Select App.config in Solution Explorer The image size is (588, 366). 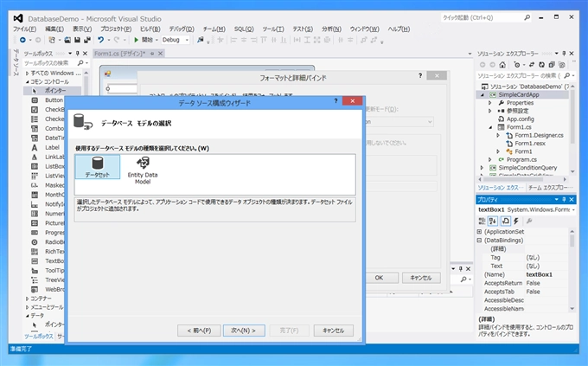[x=521, y=119]
